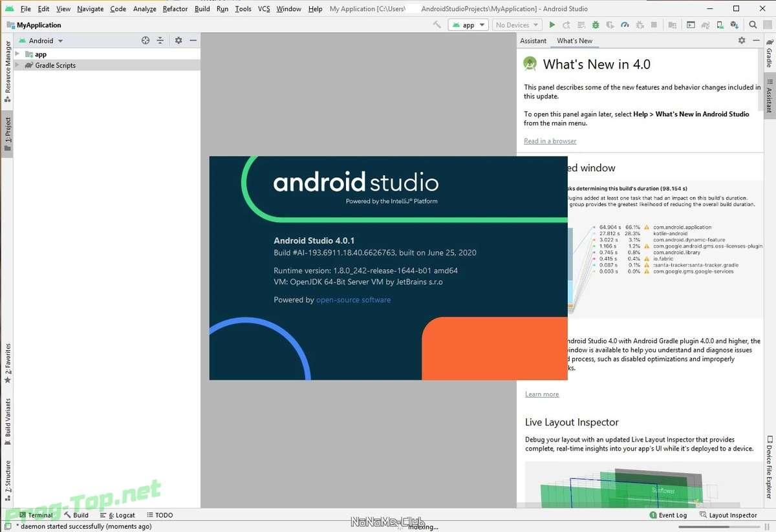Screen dimensions: 776x532
Task: Open the Tools menu
Action: click(243, 9)
